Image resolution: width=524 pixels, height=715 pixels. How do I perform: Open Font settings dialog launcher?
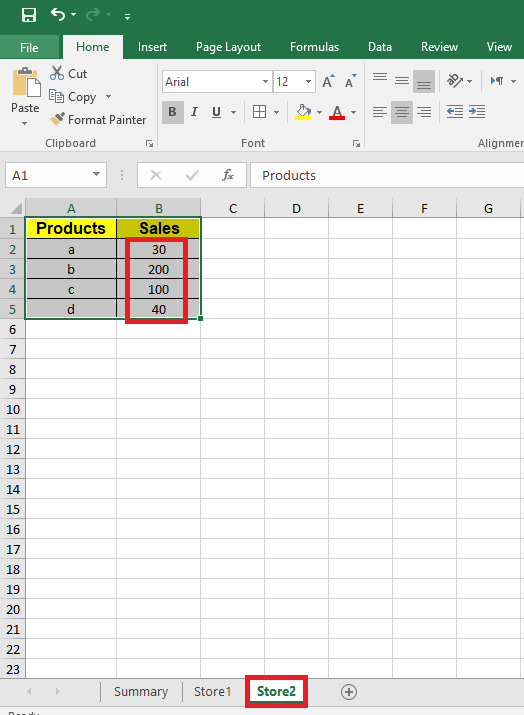(356, 144)
